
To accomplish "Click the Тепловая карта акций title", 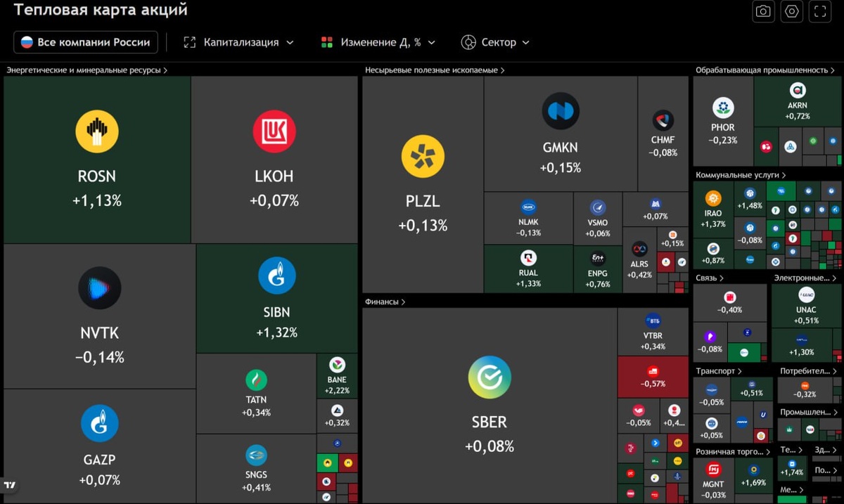I will [x=101, y=11].
